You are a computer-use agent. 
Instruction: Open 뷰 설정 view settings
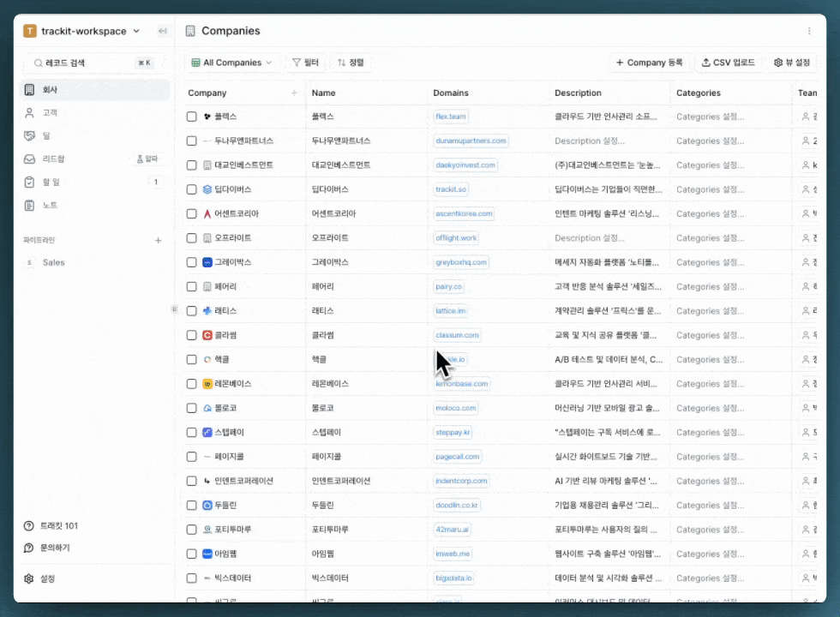[x=792, y=63]
